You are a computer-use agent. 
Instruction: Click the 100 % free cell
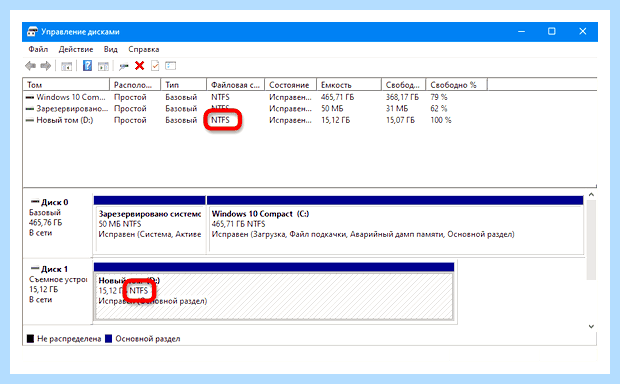(x=440, y=120)
